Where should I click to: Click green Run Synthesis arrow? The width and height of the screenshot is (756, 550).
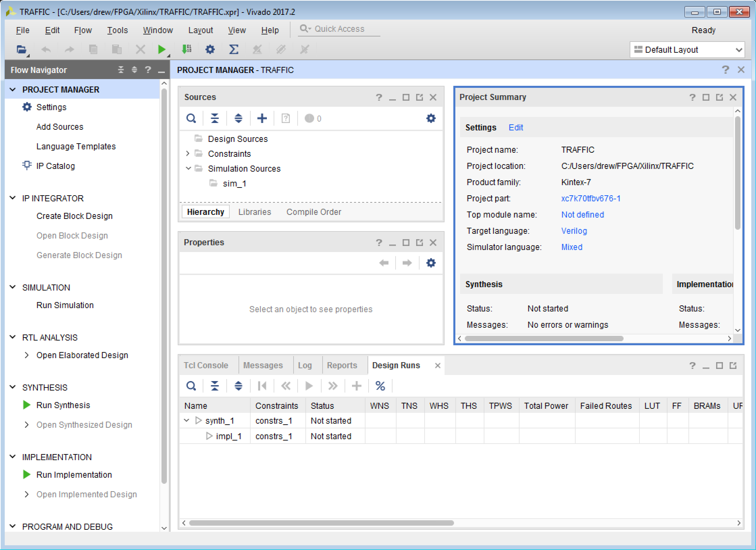coord(27,405)
